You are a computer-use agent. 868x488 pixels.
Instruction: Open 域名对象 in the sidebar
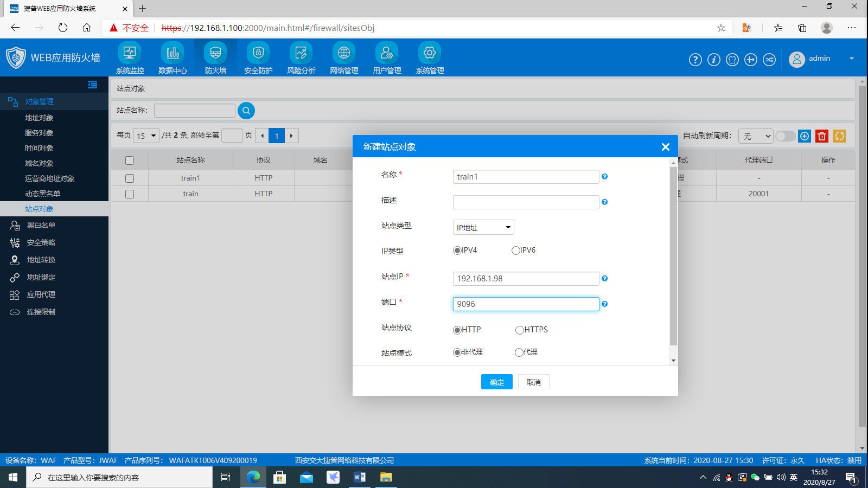tap(39, 163)
